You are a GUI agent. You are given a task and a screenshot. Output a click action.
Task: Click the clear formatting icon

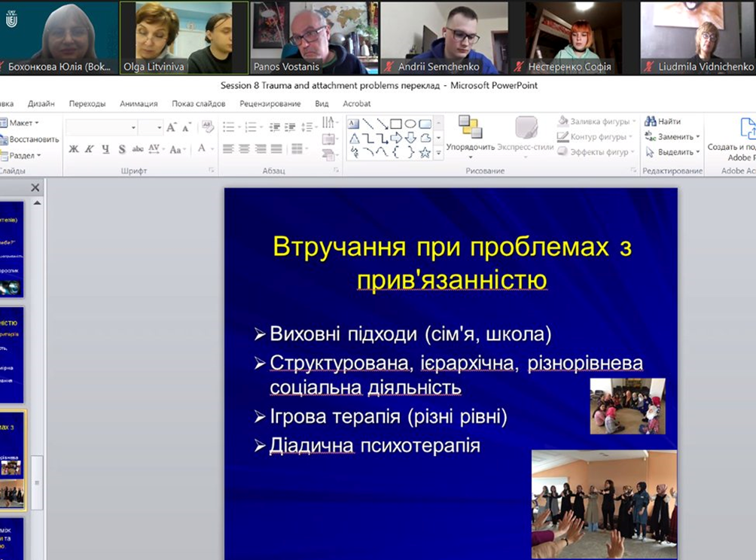pyautogui.click(x=207, y=127)
